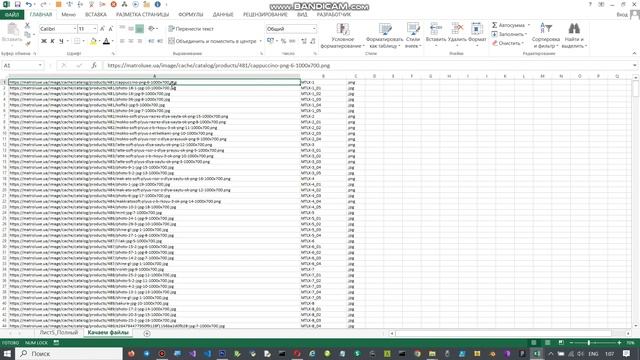Toggle bold Ж formatting

click(x=44, y=41)
